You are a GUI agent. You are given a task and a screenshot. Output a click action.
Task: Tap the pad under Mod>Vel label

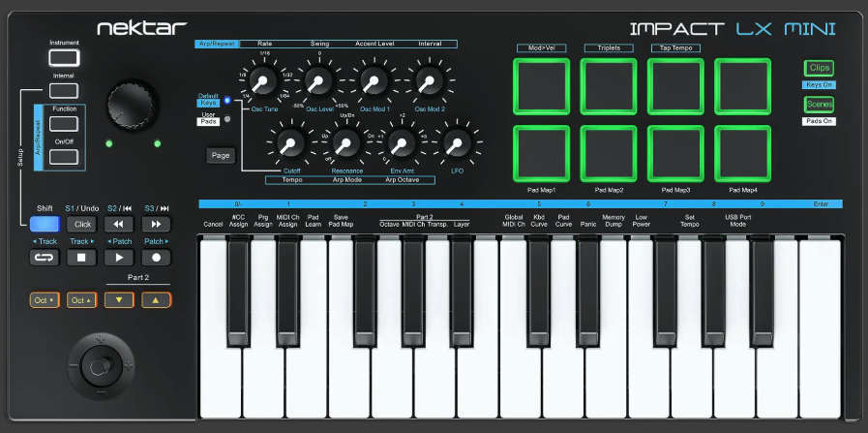541,86
